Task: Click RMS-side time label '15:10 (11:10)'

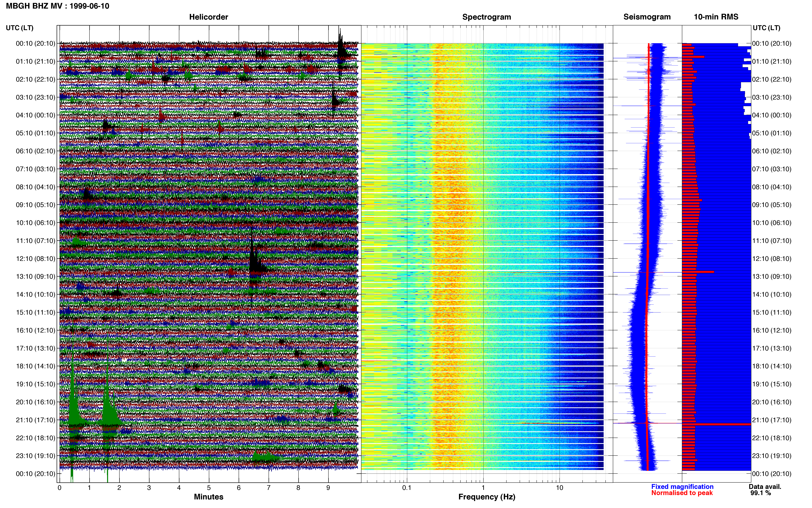Action: click(x=772, y=313)
